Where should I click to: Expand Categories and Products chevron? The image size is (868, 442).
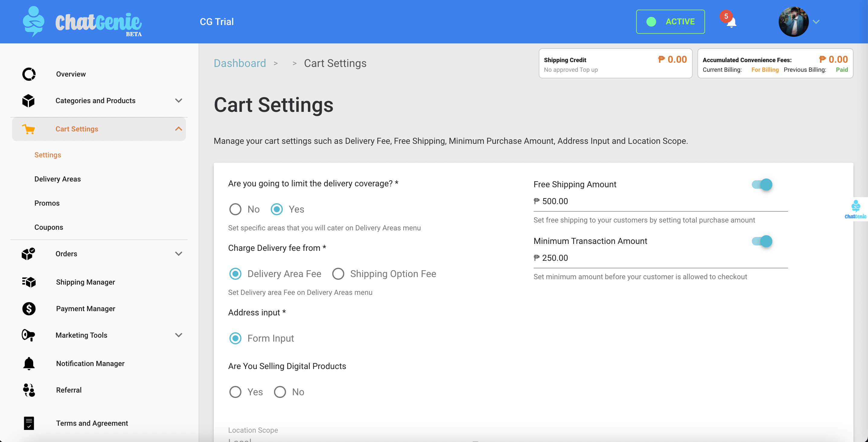179,101
